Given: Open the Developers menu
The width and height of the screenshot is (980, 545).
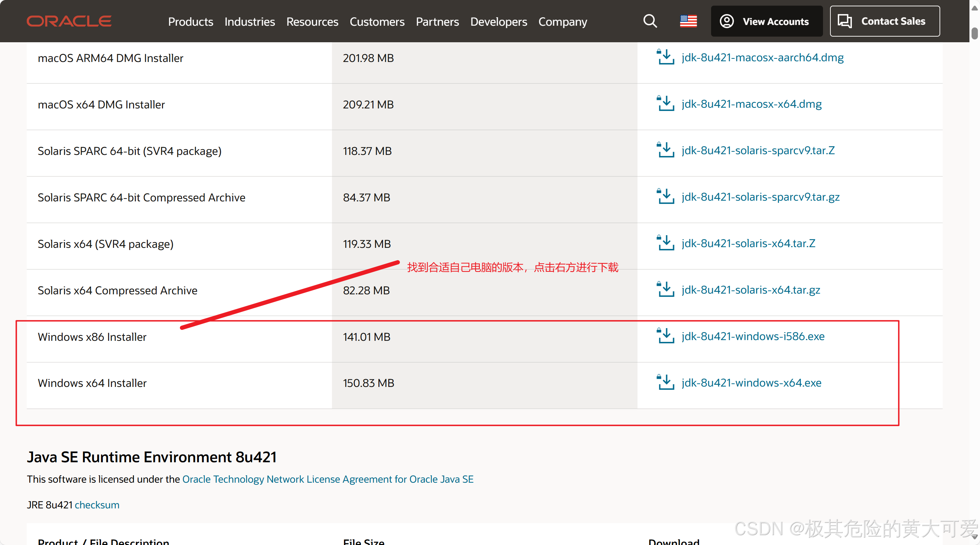Looking at the screenshot, I should (498, 22).
